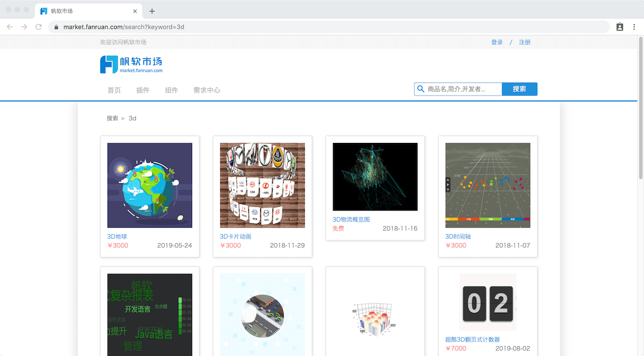Open a new browser tab
Viewport: 644px width, 356px height.
(x=152, y=11)
